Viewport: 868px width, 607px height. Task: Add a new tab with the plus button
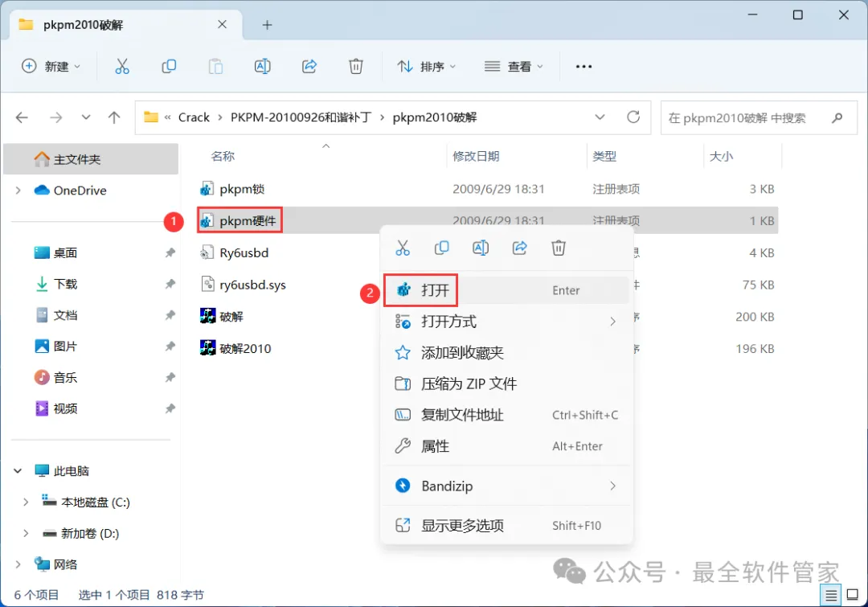coord(267,25)
